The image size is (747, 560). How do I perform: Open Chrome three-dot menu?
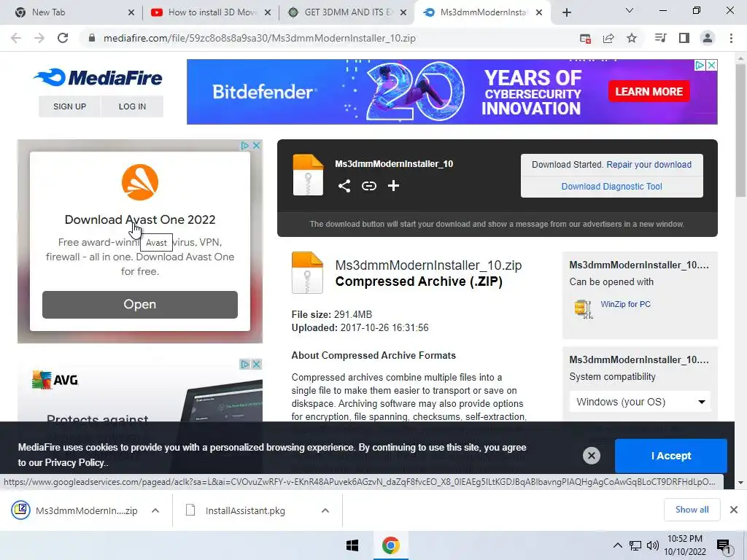[x=731, y=38]
